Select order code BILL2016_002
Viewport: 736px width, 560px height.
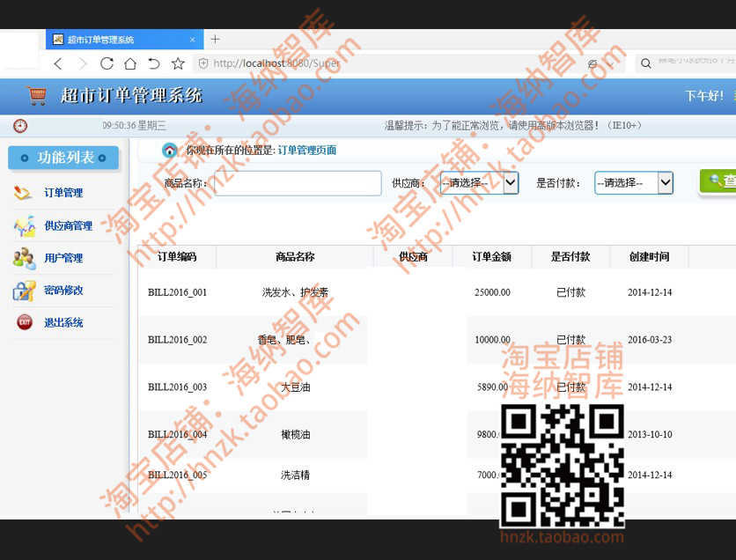point(178,340)
